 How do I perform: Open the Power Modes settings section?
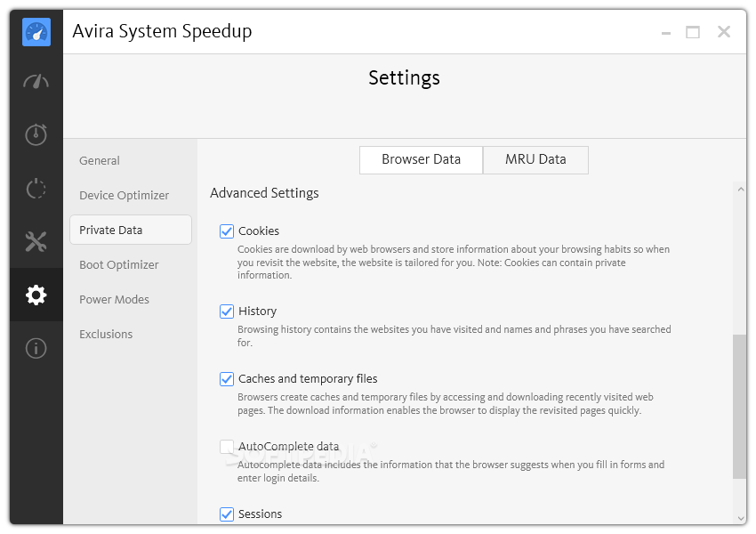(114, 300)
